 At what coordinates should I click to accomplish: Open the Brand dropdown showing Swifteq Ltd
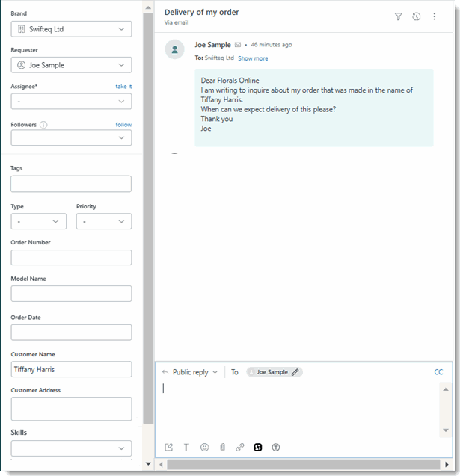coord(71,29)
